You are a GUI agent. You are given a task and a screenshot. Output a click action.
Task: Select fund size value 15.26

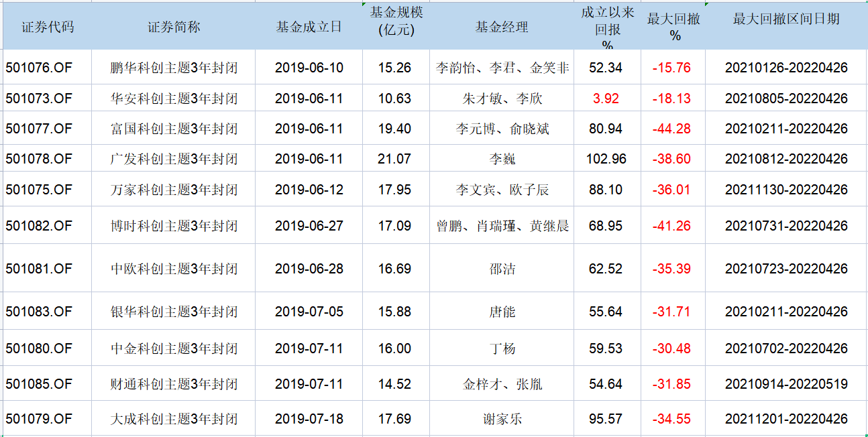(394, 68)
